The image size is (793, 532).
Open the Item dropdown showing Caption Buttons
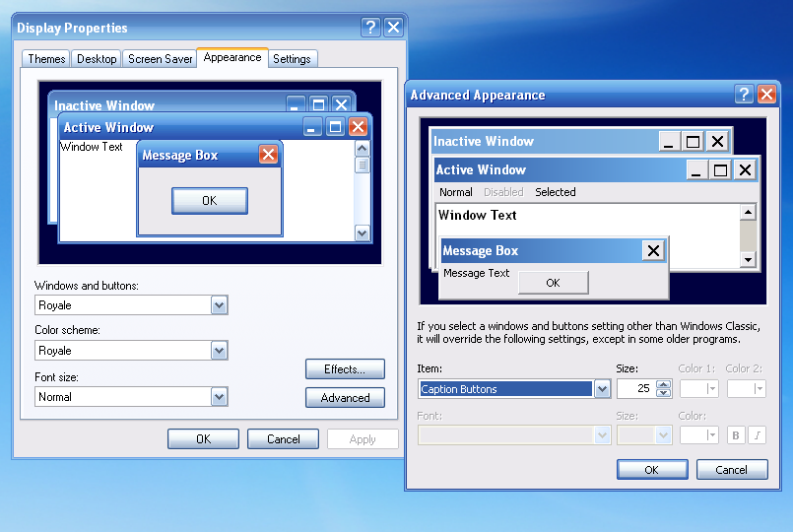coord(602,389)
